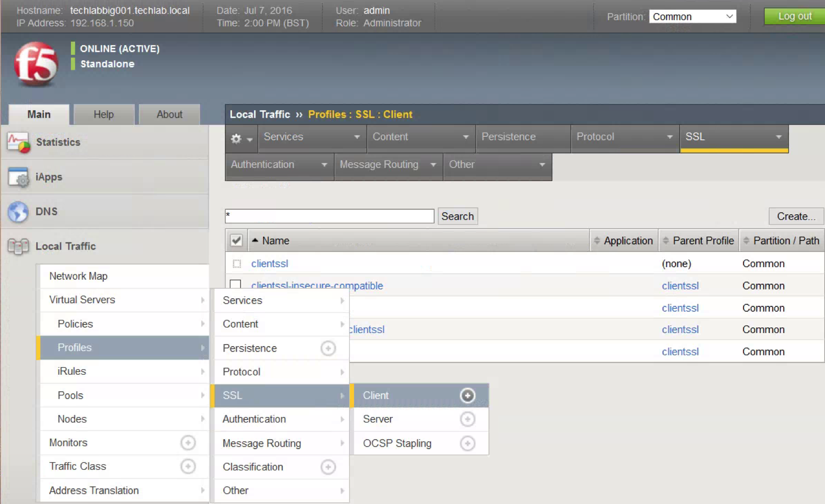This screenshot has width=825, height=504.
Task: Open Services in the Profiles flyout menu
Action: (281, 300)
